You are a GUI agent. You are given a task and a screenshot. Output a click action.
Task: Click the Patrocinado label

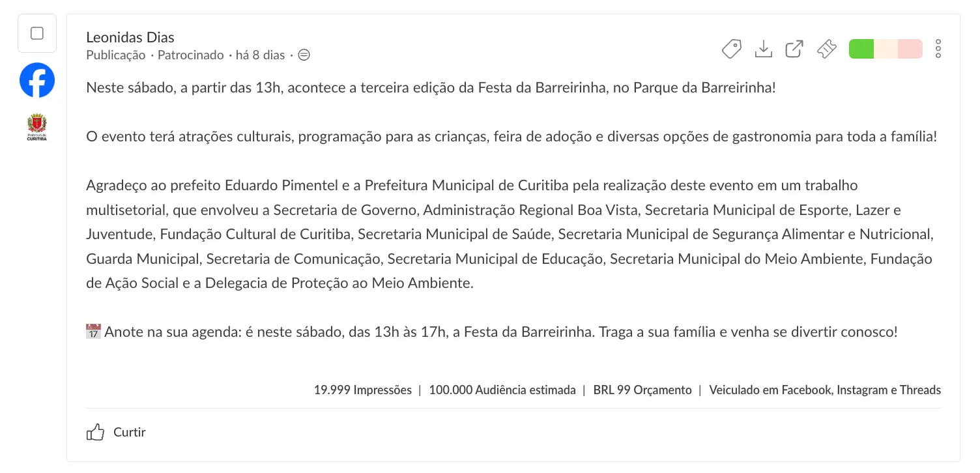coord(191,55)
